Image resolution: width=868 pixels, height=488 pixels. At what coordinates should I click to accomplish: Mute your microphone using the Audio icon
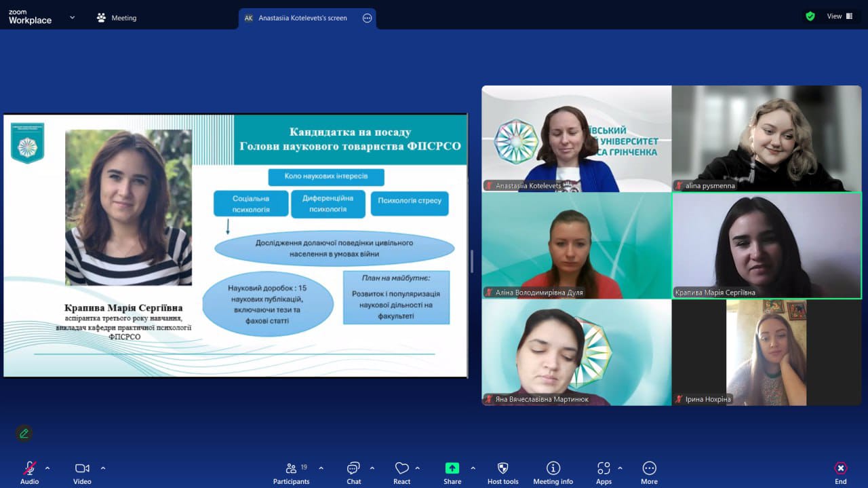(28, 468)
